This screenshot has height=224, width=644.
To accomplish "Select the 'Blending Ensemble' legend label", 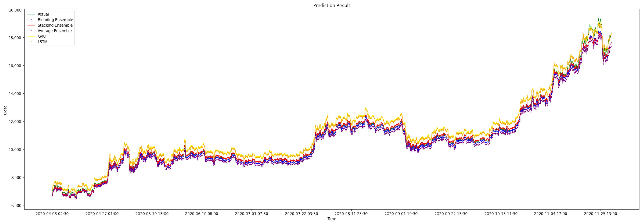I will click(55, 20).
